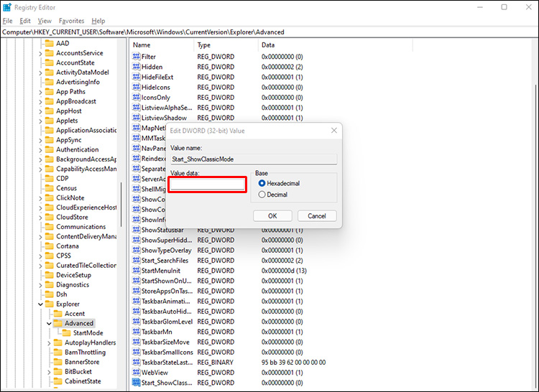Collapse the Advanced key in tree
The height and width of the screenshot is (392, 539).
point(49,323)
